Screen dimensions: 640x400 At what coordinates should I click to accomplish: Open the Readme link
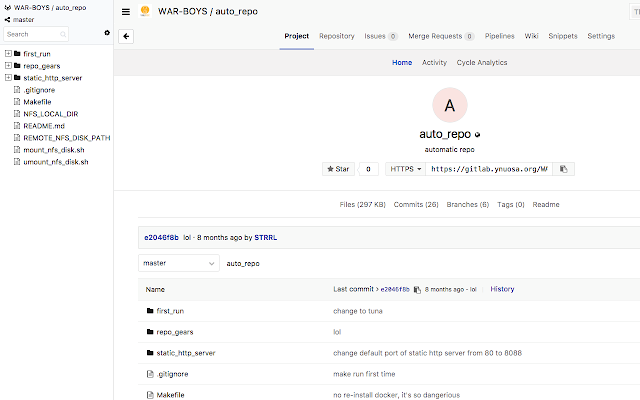coord(546,204)
